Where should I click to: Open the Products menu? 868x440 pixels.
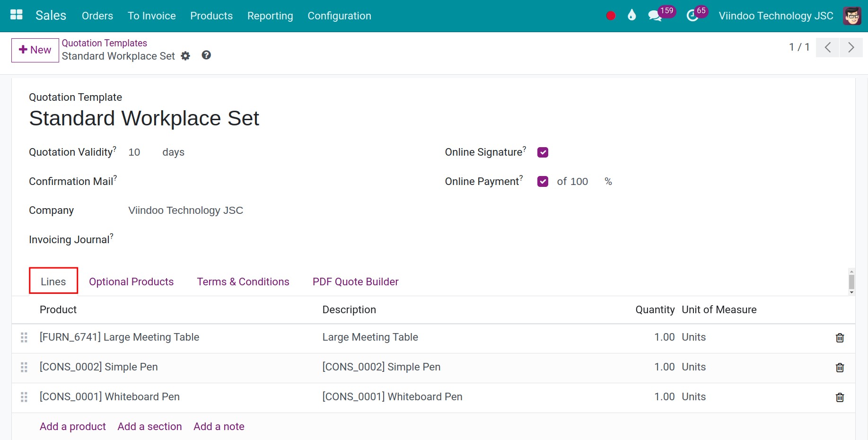point(211,16)
